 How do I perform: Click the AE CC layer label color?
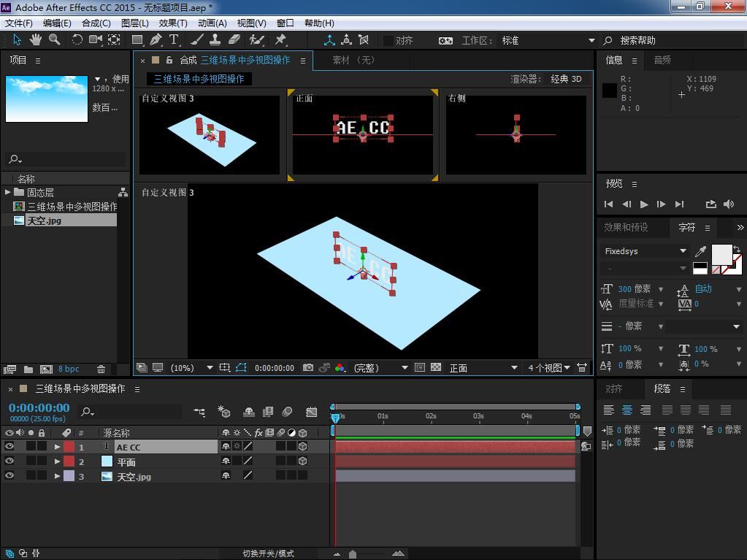click(69, 447)
